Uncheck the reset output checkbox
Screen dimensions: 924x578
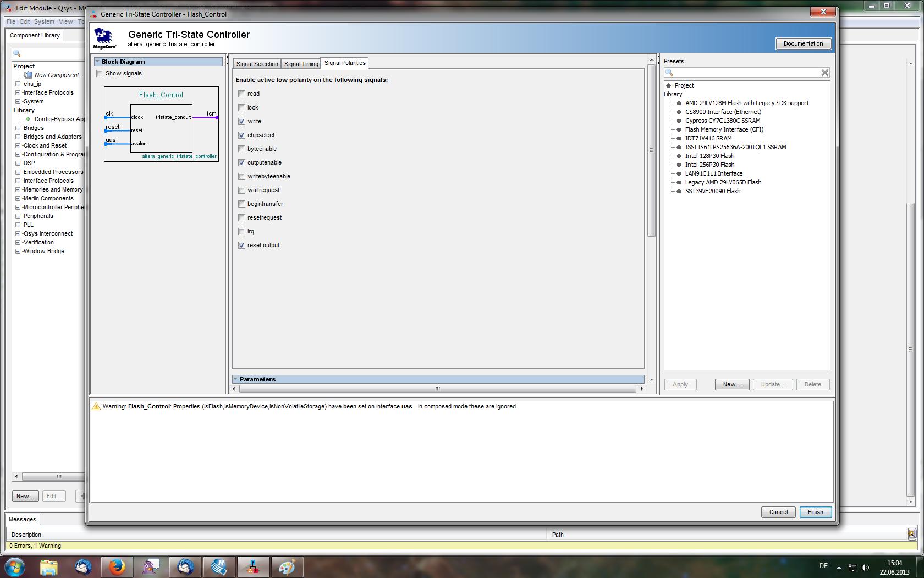241,245
